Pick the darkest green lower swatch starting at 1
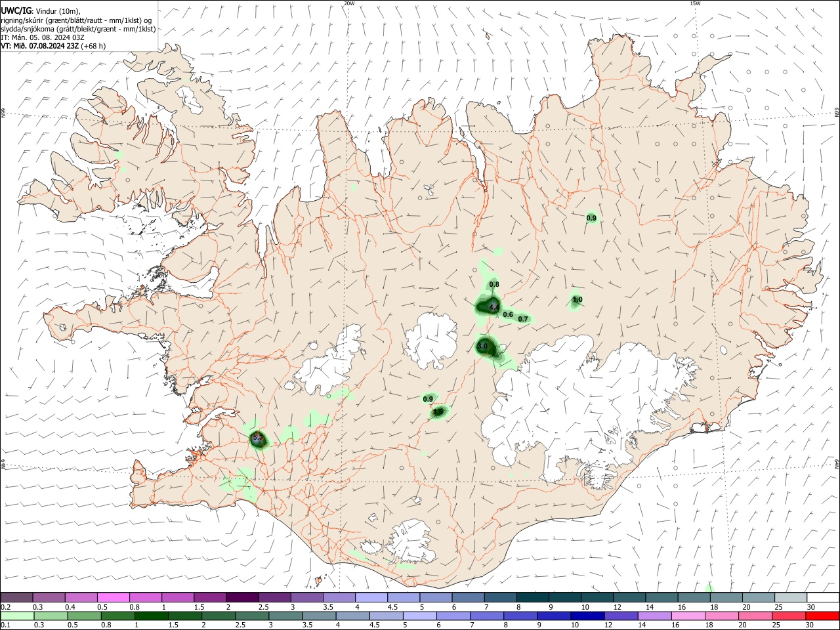 point(151,616)
